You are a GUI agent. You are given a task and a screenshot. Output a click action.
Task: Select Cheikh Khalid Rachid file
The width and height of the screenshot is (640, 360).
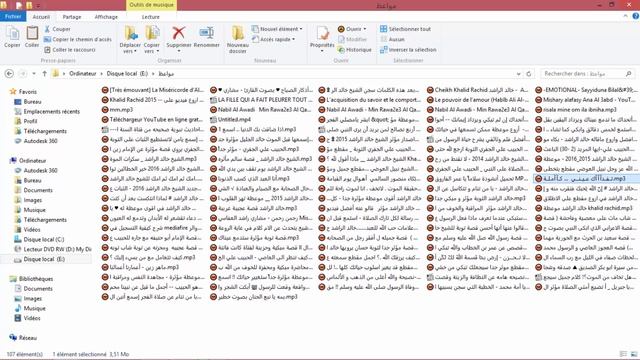point(478,90)
